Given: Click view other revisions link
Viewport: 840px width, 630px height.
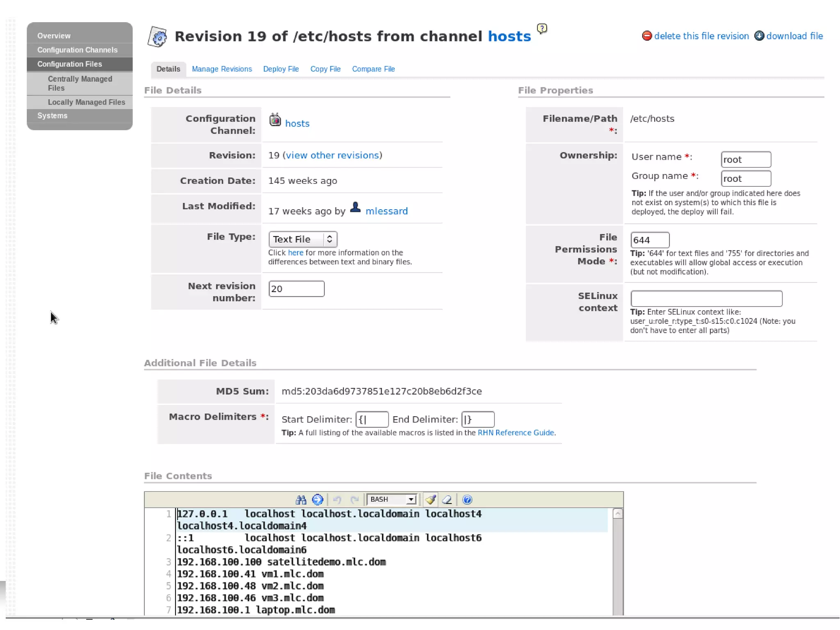Looking at the screenshot, I should (332, 155).
